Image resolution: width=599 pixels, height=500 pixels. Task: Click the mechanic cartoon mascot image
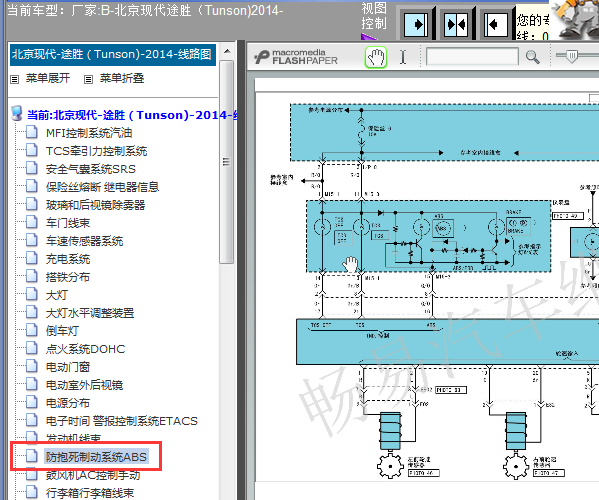[574, 19]
